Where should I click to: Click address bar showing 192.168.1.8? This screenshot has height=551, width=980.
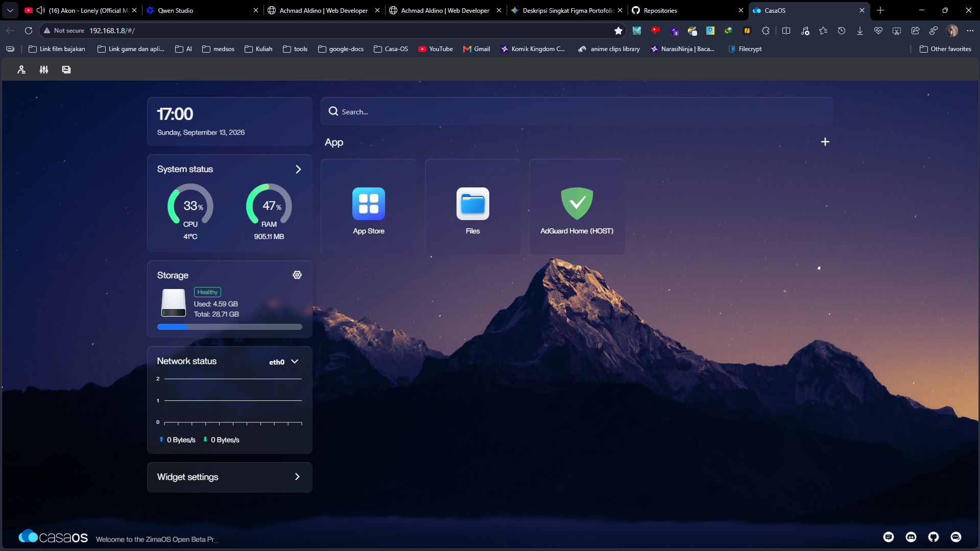click(x=112, y=31)
